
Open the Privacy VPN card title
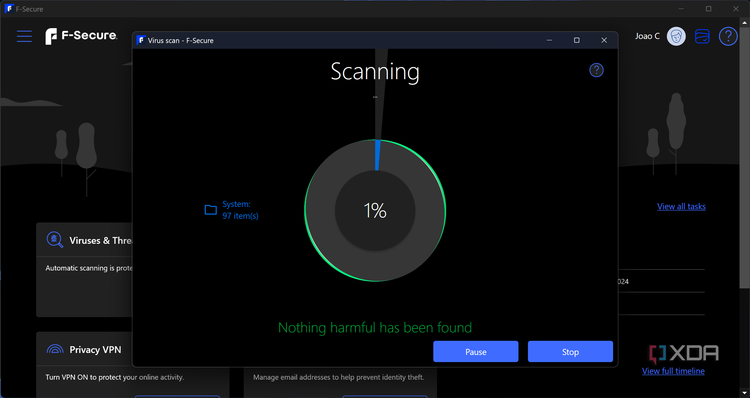(x=95, y=350)
